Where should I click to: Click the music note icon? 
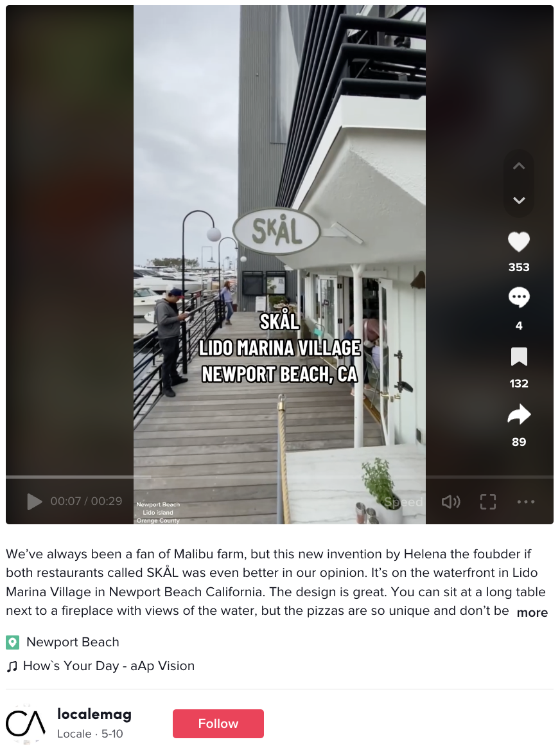(x=12, y=666)
